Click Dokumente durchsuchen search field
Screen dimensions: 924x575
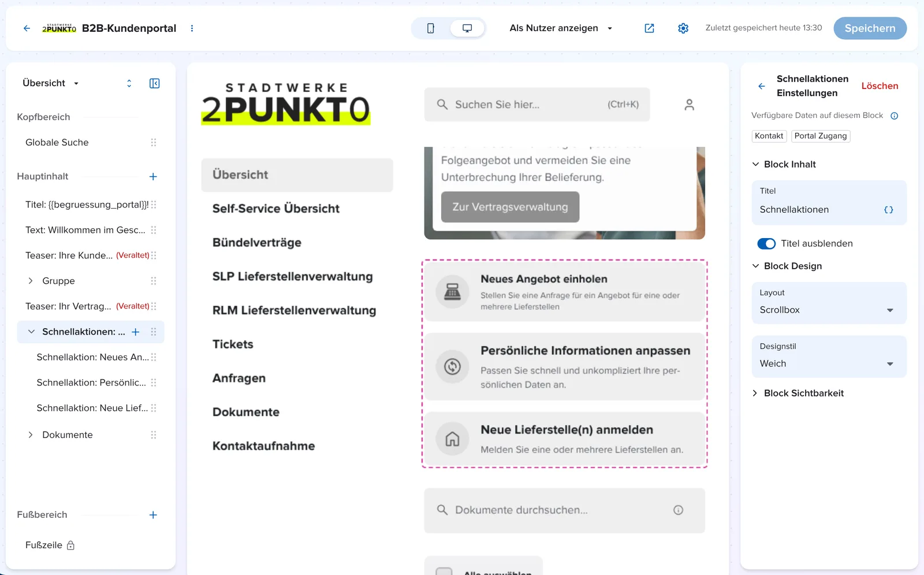point(564,510)
